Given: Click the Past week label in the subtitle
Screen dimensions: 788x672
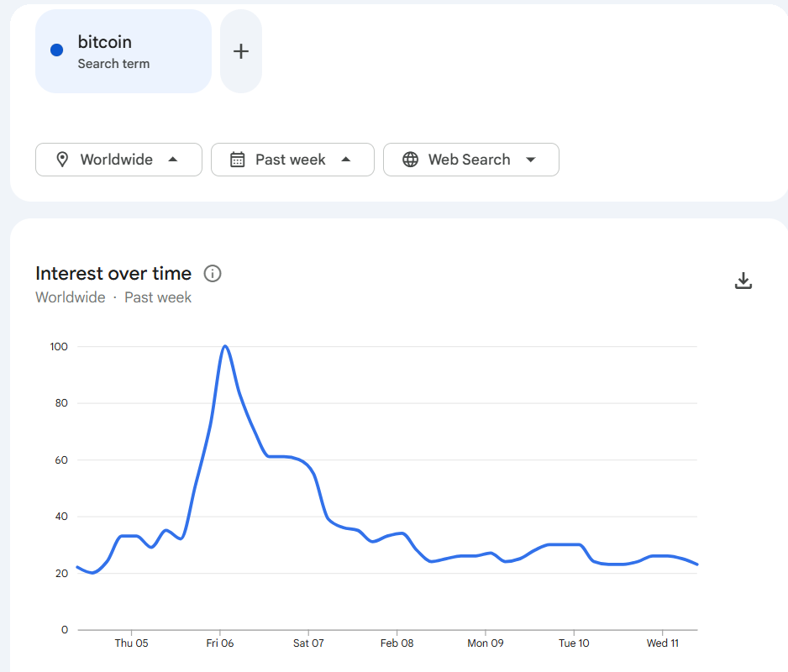Looking at the screenshot, I should (x=157, y=297).
